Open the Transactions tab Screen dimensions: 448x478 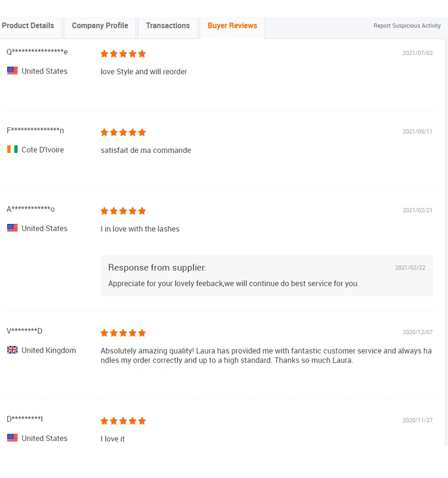168,26
